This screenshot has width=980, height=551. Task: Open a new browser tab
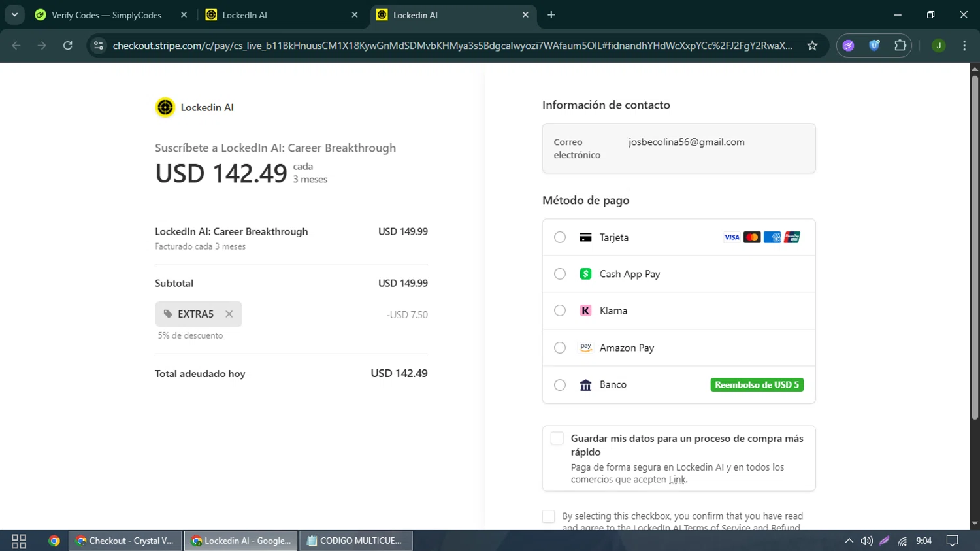pyautogui.click(x=551, y=15)
